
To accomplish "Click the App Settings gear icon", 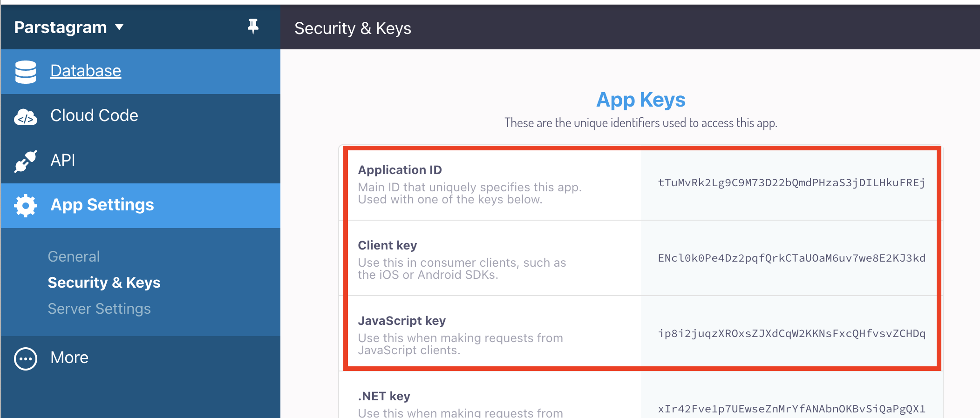I will 26,205.
